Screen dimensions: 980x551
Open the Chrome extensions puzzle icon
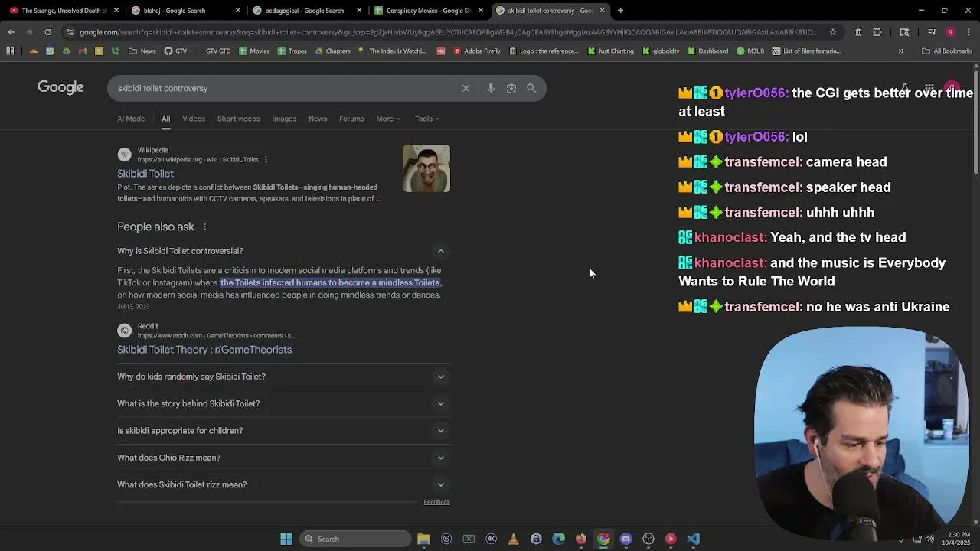(877, 32)
